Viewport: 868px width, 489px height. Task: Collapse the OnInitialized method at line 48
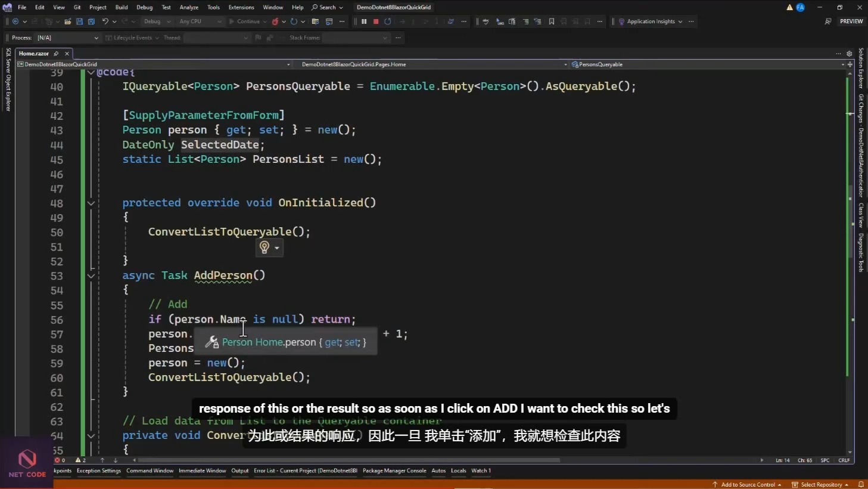point(91,203)
